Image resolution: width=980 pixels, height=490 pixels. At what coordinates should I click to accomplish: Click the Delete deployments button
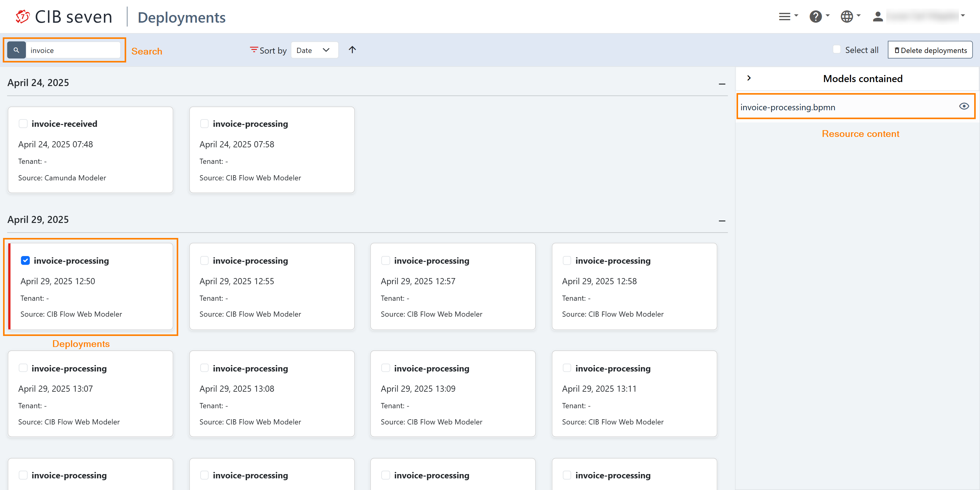coord(930,50)
